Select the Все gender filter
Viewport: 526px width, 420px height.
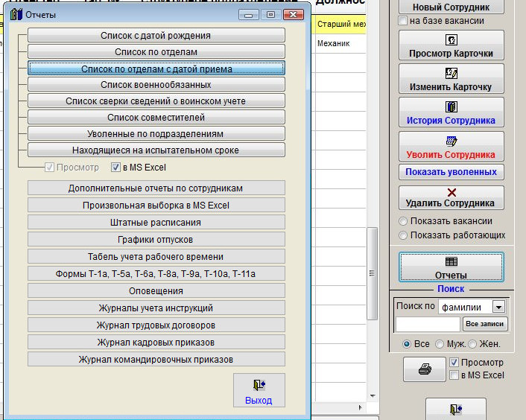point(407,344)
